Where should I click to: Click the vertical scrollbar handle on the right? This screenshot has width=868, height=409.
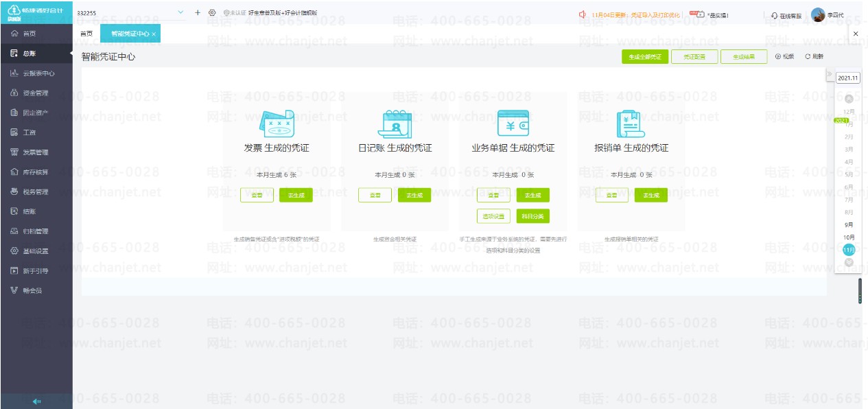click(x=860, y=291)
